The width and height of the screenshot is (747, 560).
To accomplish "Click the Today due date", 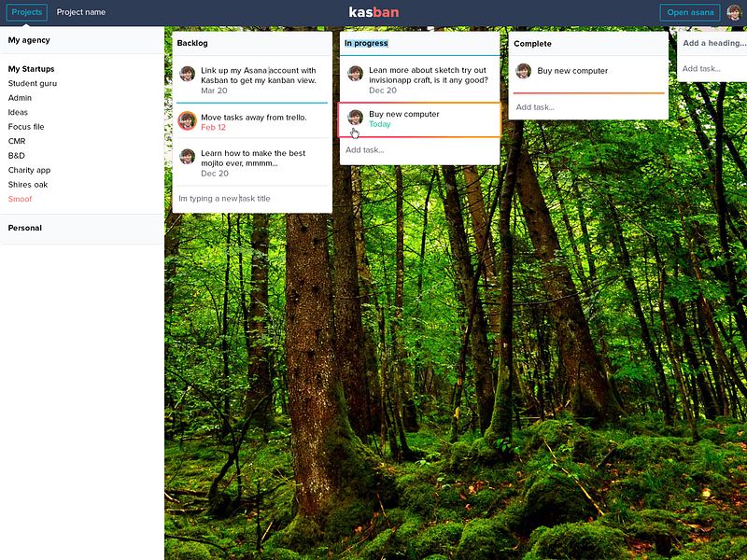I will (x=380, y=124).
